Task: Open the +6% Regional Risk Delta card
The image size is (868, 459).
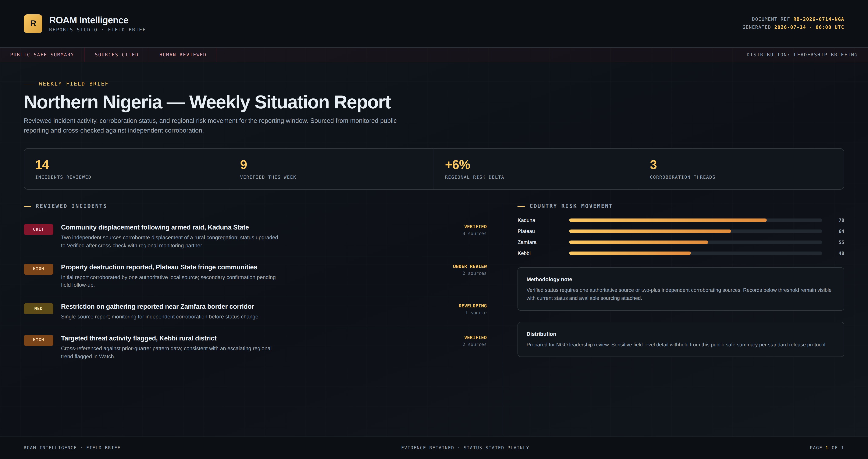Action: (x=536, y=169)
